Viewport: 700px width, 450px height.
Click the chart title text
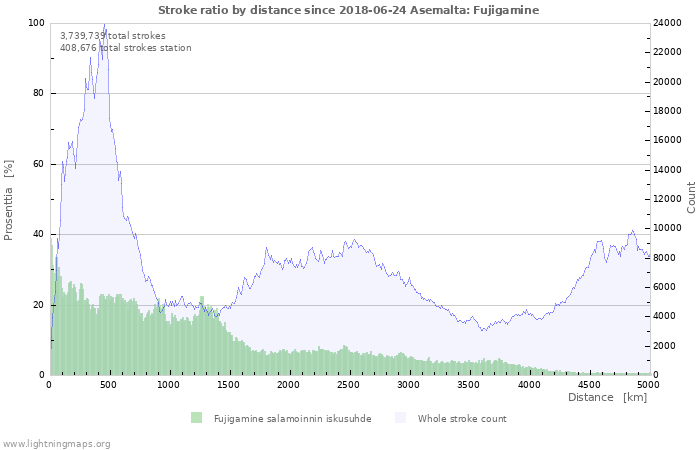pos(348,10)
